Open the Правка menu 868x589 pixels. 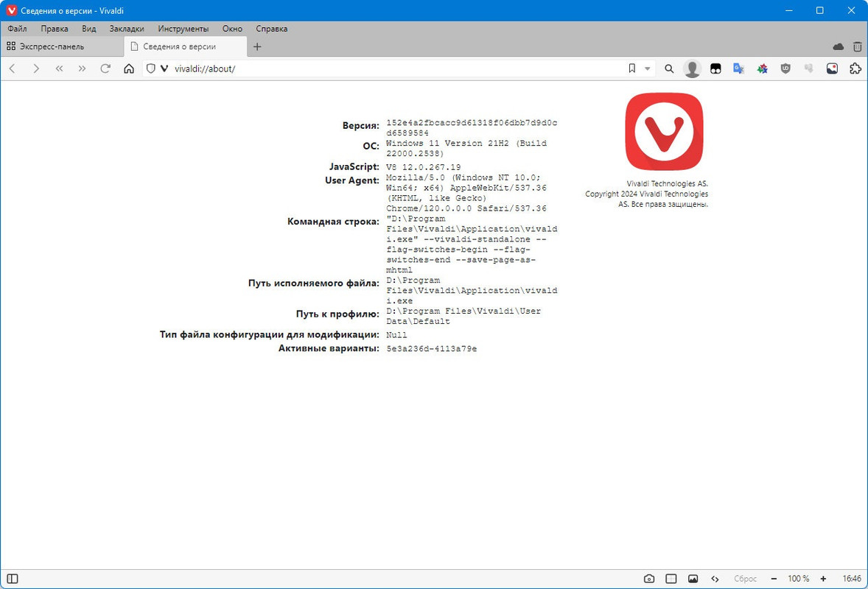(x=55, y=29)
